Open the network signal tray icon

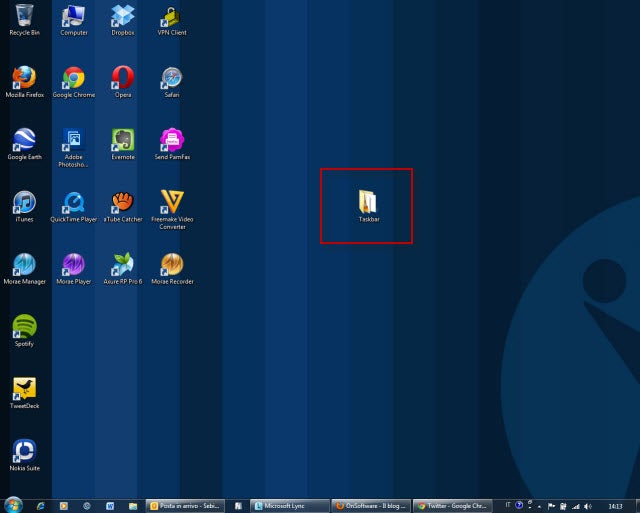coord(576,506)
